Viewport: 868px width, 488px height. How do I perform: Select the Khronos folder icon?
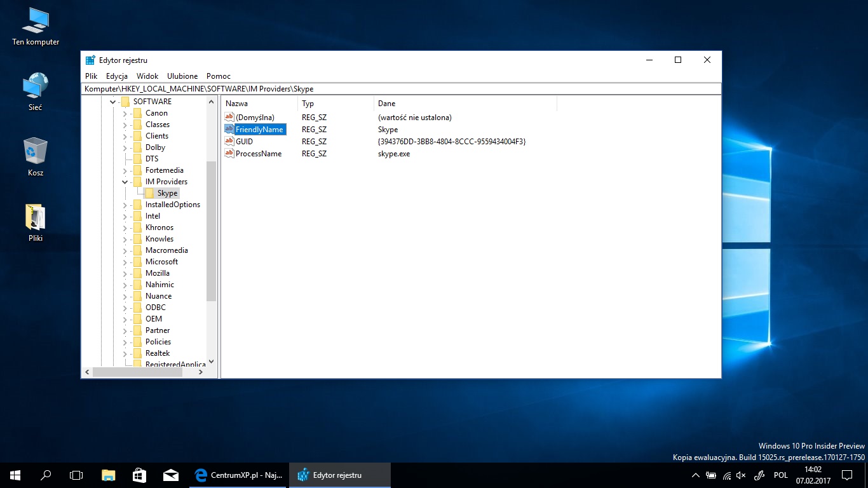coord(137,227)
